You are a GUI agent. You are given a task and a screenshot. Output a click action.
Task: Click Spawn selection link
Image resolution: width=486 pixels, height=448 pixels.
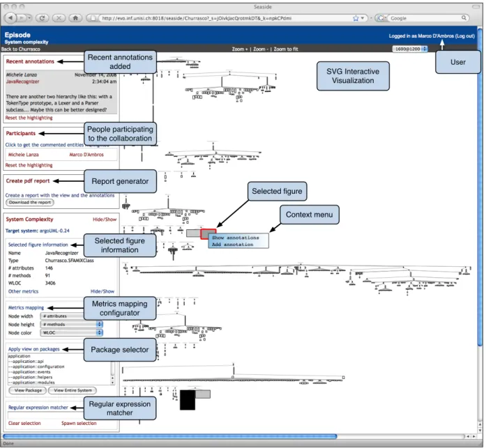coord(79,423)
